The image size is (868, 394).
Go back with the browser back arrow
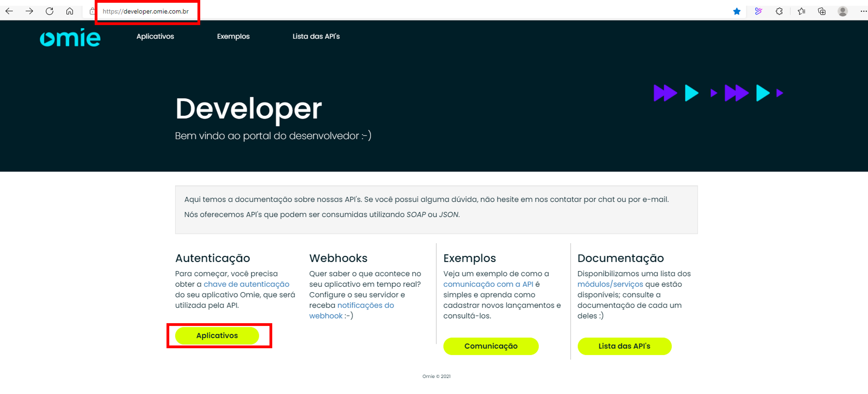coord(9,11)
